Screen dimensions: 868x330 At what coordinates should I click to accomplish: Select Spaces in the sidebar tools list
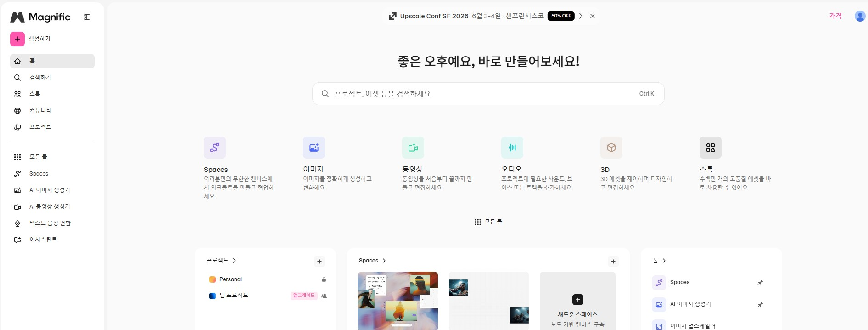pyautogui.click(x=52, y=174)
